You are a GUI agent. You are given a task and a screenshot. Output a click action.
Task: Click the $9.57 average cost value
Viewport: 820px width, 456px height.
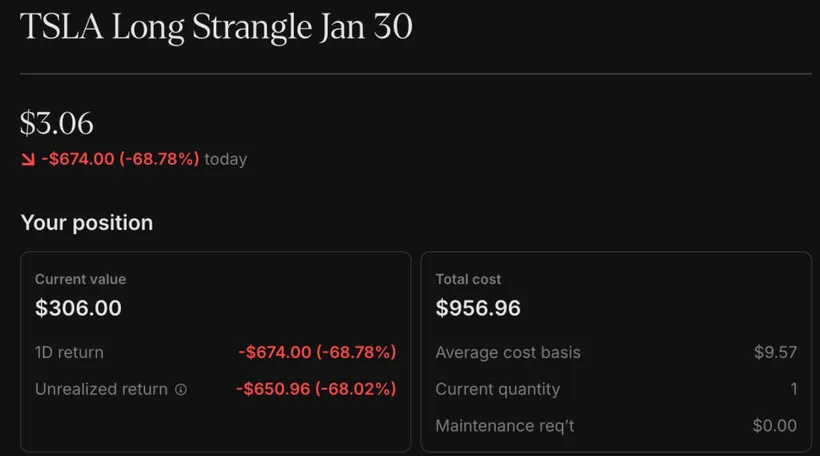775,352
